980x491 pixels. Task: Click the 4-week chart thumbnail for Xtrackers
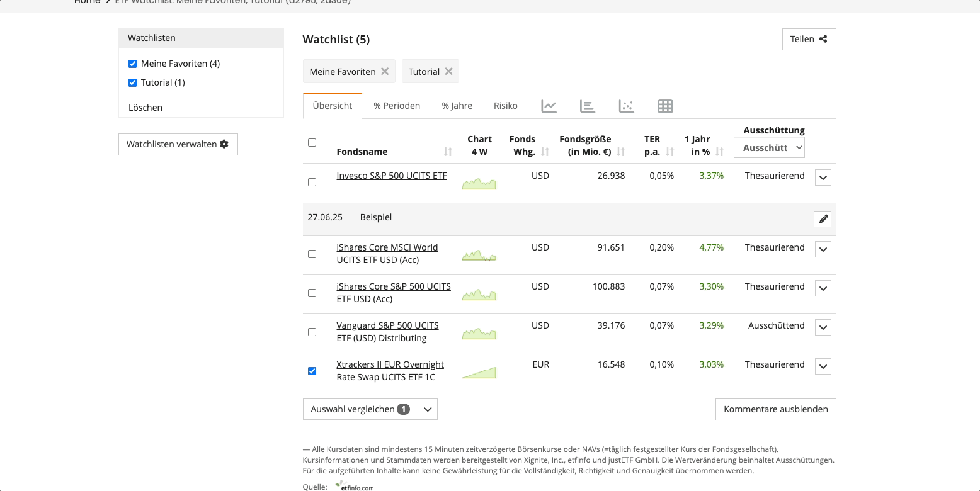coord(479,373)
